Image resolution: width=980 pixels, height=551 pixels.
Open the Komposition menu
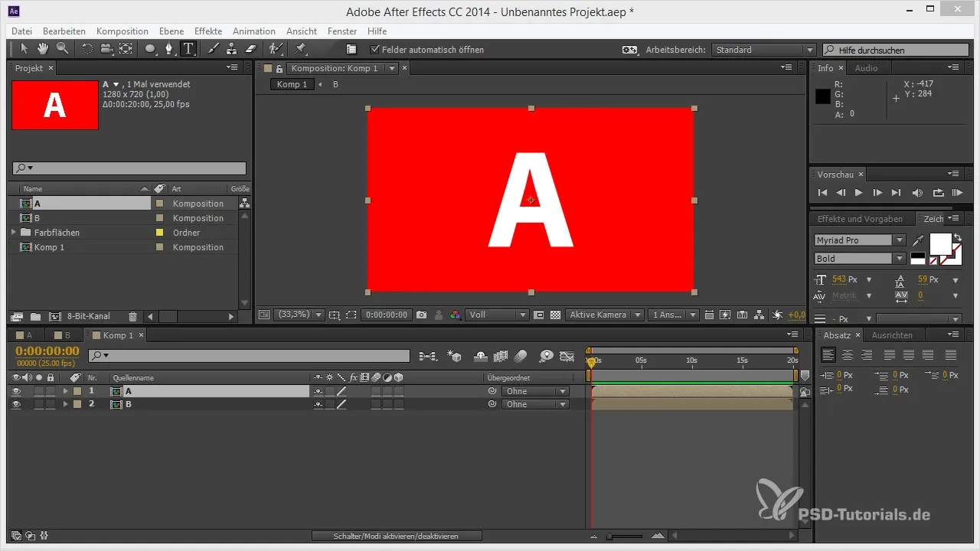click(x=122, y=31)
